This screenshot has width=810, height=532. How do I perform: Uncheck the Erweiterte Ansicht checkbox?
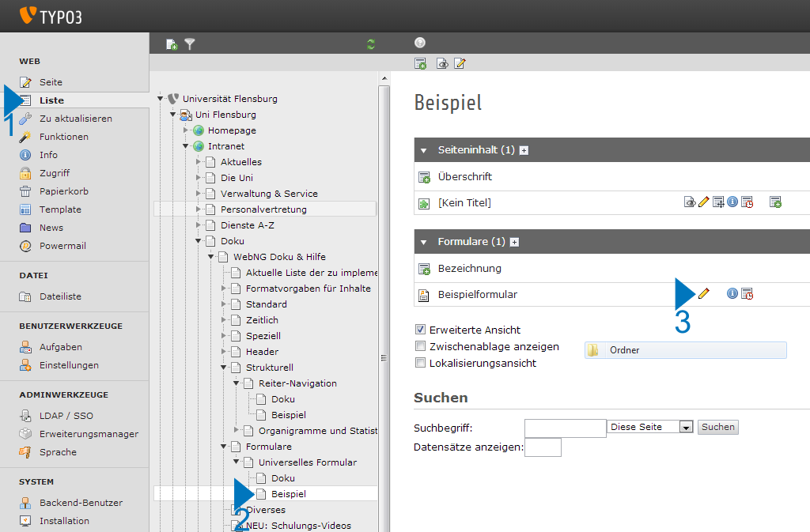tap(420, 330)
